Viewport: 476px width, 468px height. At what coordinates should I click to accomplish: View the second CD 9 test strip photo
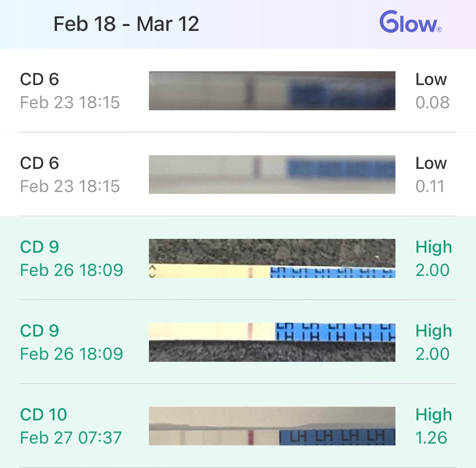coord(272,342)
